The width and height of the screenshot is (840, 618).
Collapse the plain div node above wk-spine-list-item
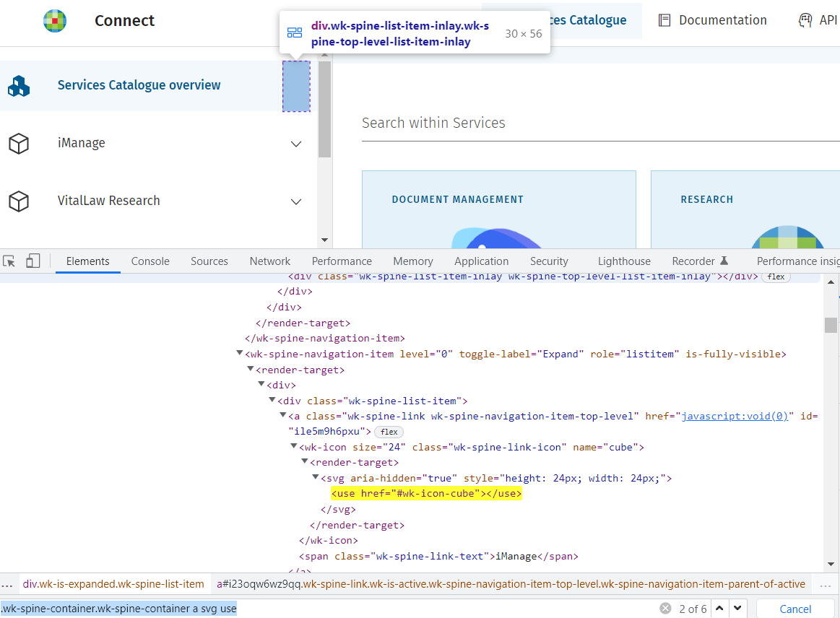point(261,384)
